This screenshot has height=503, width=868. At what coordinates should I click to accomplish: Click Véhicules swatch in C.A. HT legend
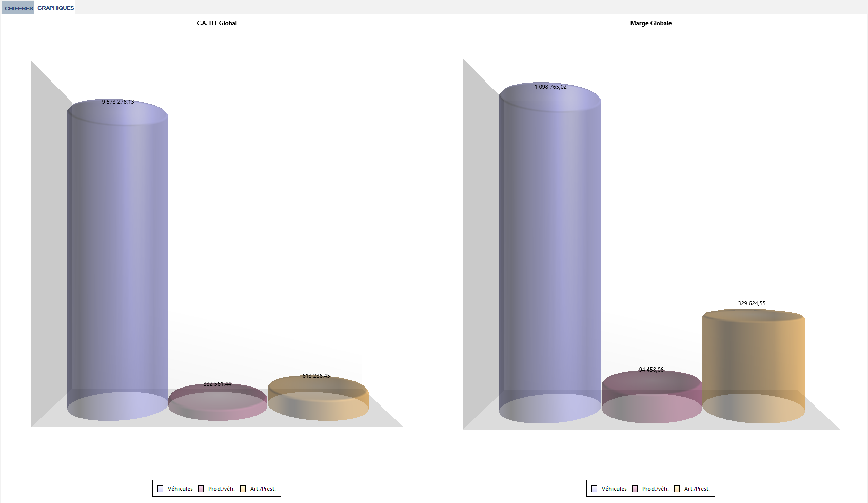coord(161,489)
